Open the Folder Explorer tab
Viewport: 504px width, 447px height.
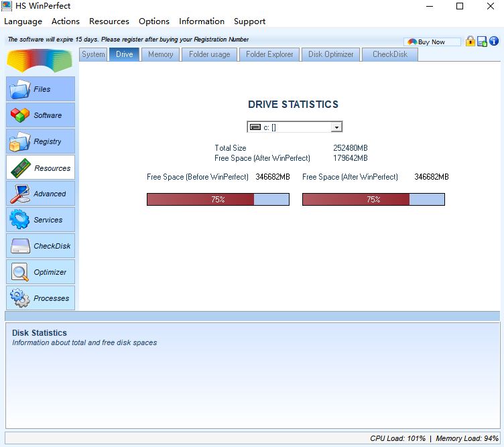269,54
